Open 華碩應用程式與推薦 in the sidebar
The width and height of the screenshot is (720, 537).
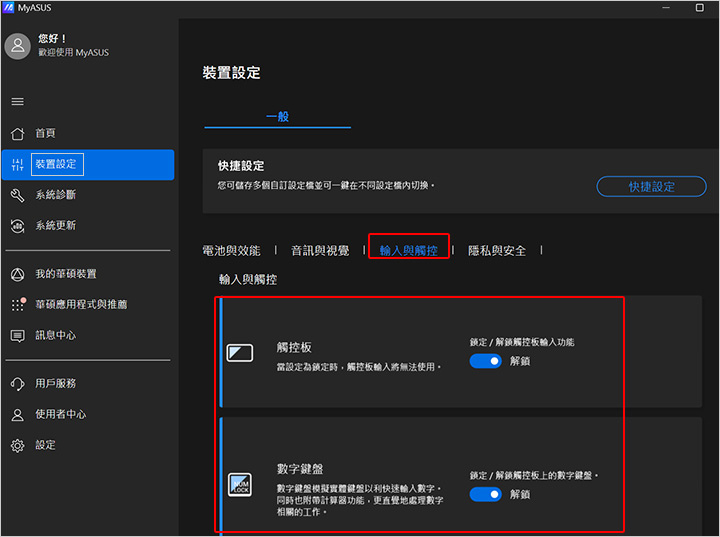88,305
